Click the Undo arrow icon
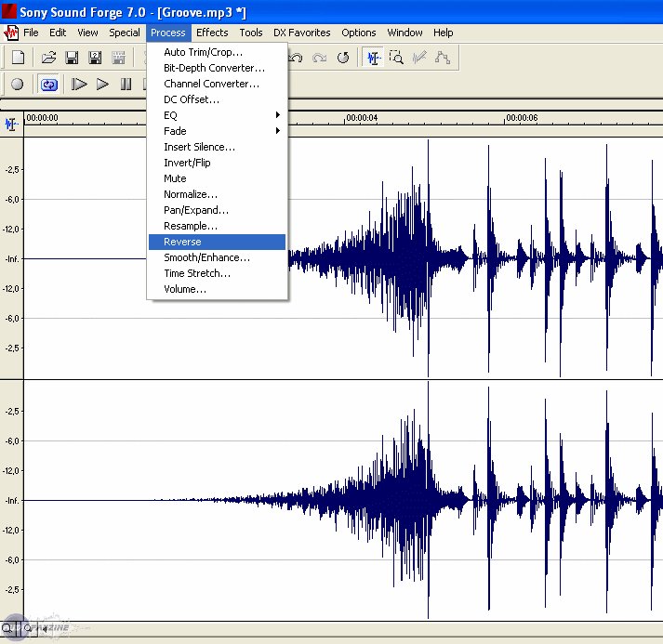This screenshot has width=663, height=644. pos(296,57)
